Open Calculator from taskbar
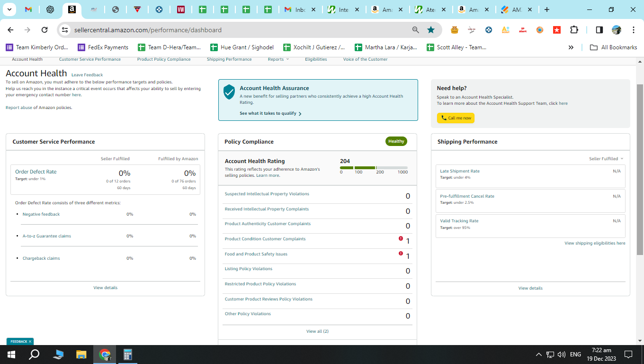644x364 pixels. [x=127, y=355]
